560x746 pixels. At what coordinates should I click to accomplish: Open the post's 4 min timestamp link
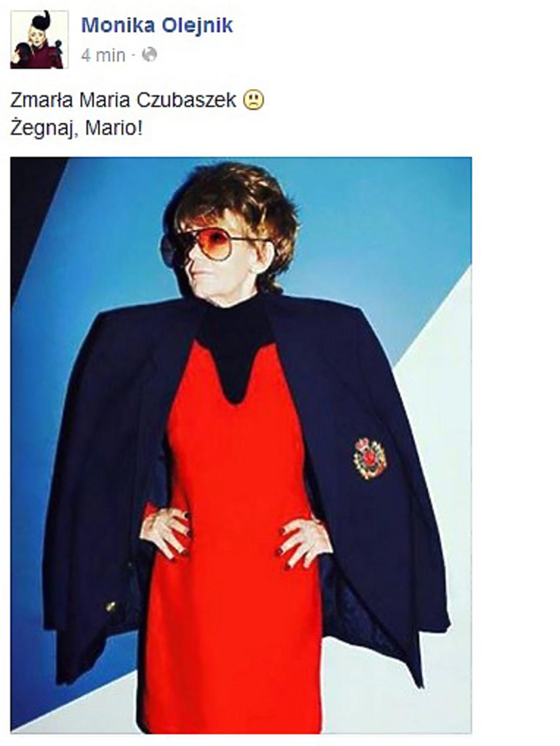[103, 56]
